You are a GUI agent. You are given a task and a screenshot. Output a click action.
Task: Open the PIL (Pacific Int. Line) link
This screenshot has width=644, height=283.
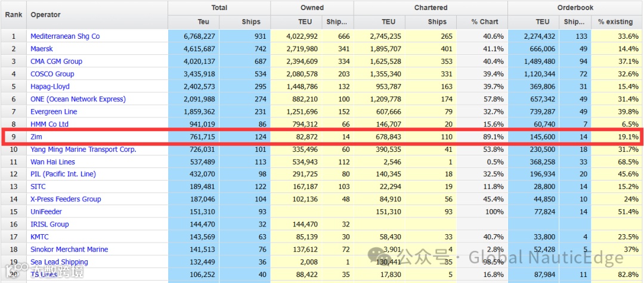63,174
